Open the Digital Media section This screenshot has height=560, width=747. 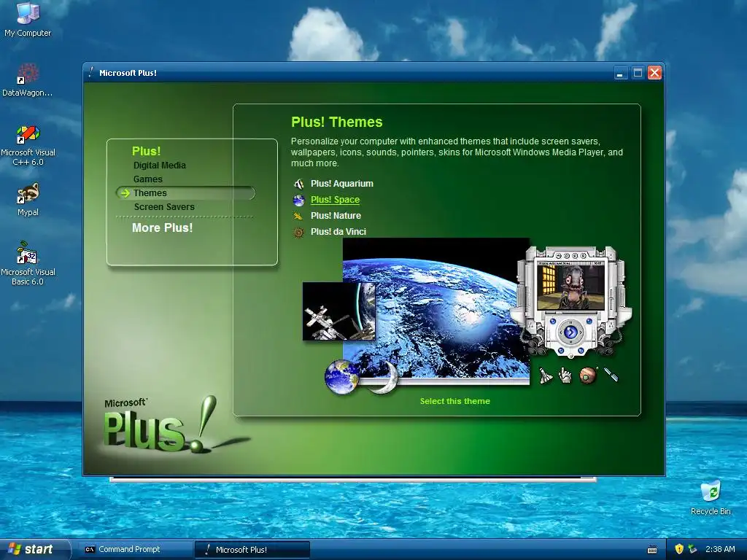160,166
